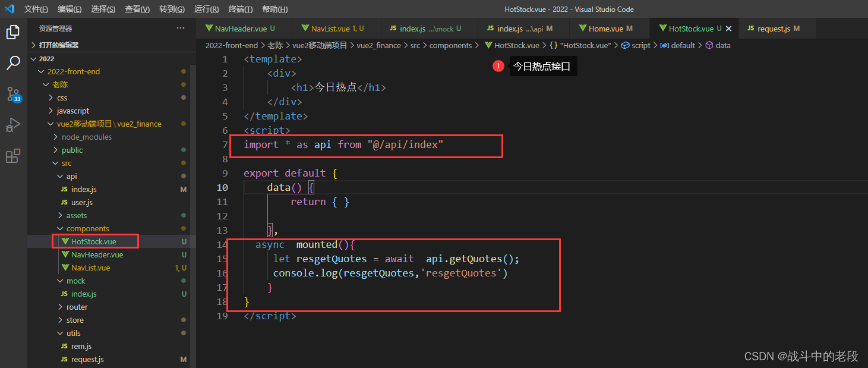The image size is (868, 368).
Task: Open the 终端 menu
Action: 239,9
